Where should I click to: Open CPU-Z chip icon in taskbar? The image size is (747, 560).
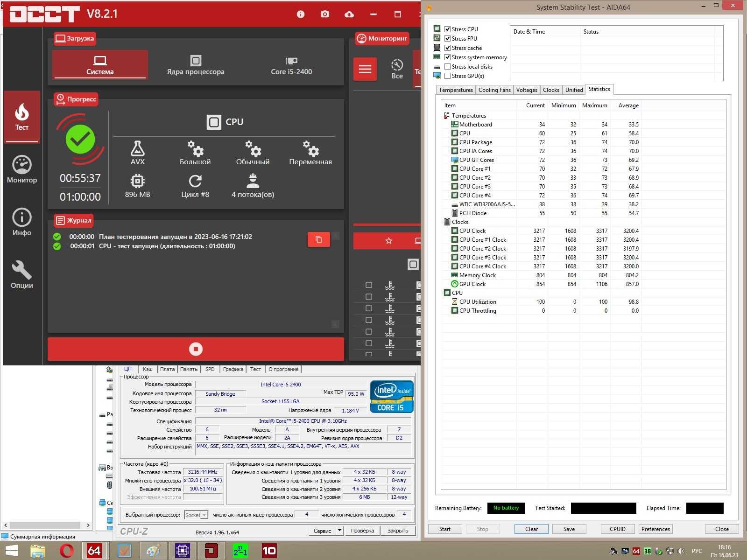[x=183, y=551]
